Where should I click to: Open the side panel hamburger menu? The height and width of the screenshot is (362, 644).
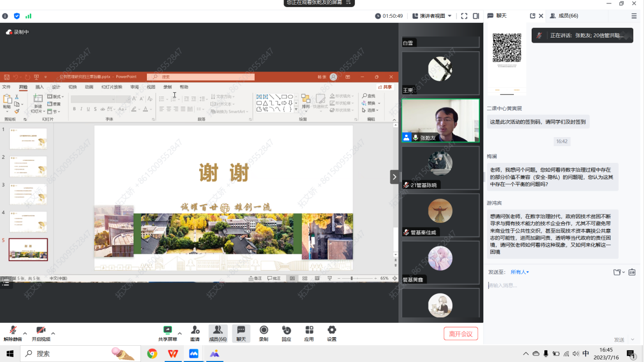[634, 16]
